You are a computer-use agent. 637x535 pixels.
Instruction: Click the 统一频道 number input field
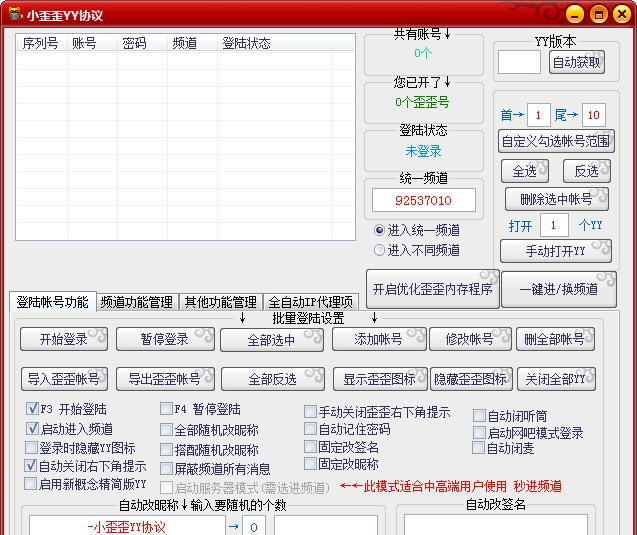(425, 201)
